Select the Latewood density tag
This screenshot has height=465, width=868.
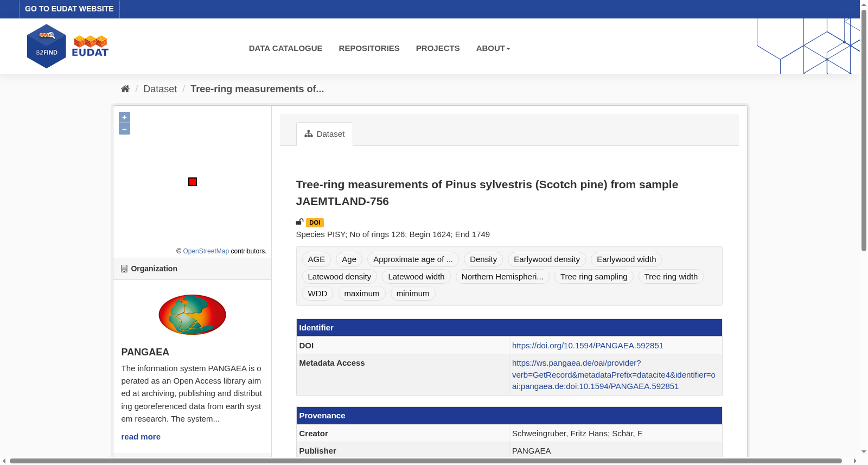(x=340, y=277)
